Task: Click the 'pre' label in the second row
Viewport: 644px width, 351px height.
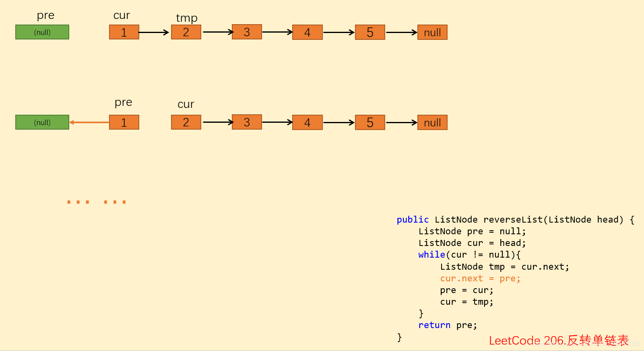Action: click(123, 103)
